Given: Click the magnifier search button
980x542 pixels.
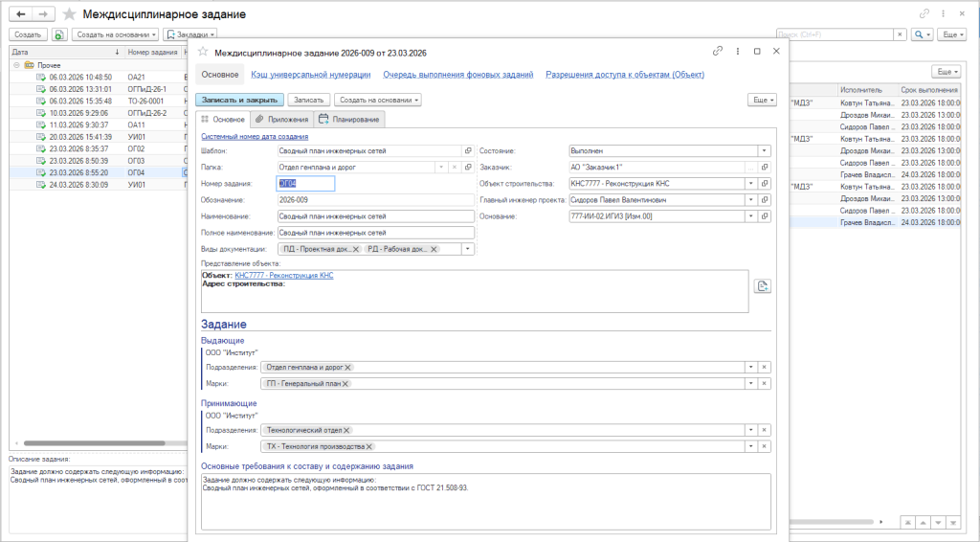Looking at the screenshot, I should click(922, 34).
